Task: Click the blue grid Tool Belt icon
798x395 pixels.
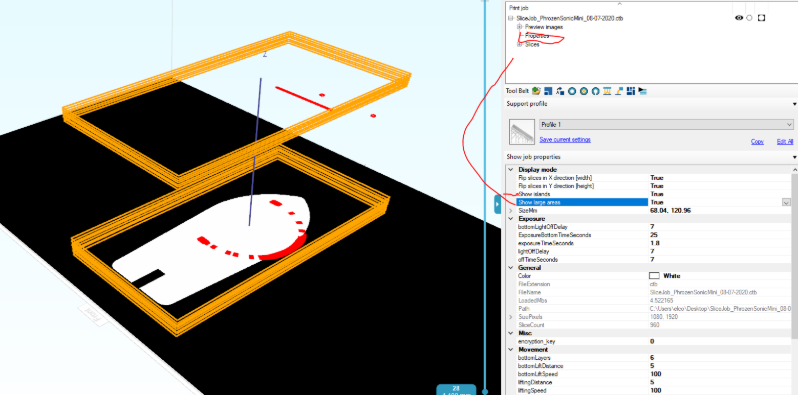Action: point(631,91)
